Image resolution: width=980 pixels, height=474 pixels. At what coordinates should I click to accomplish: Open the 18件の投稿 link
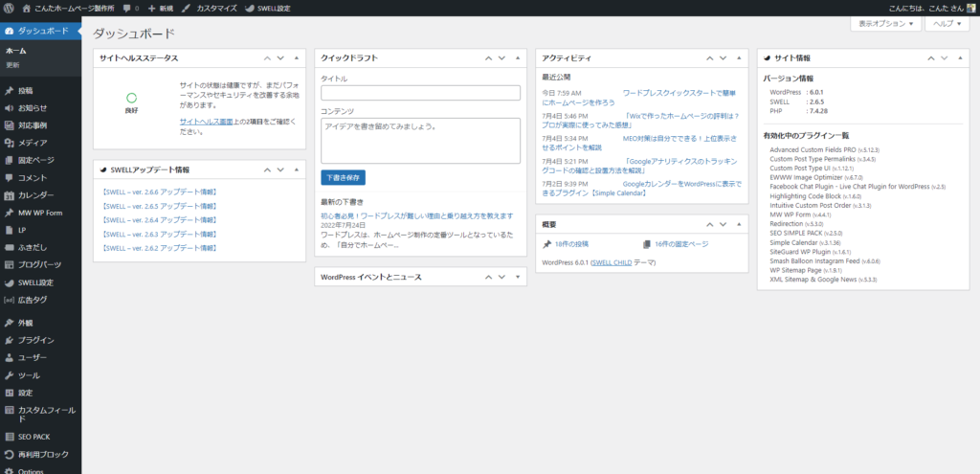tap(571, 244)
